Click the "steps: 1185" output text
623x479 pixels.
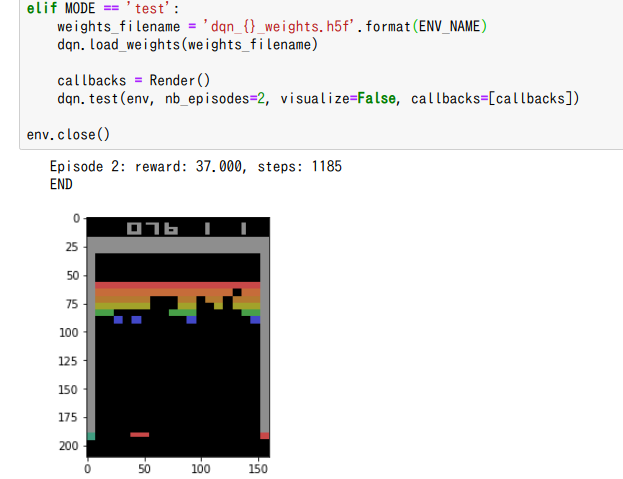coord(300,166)
